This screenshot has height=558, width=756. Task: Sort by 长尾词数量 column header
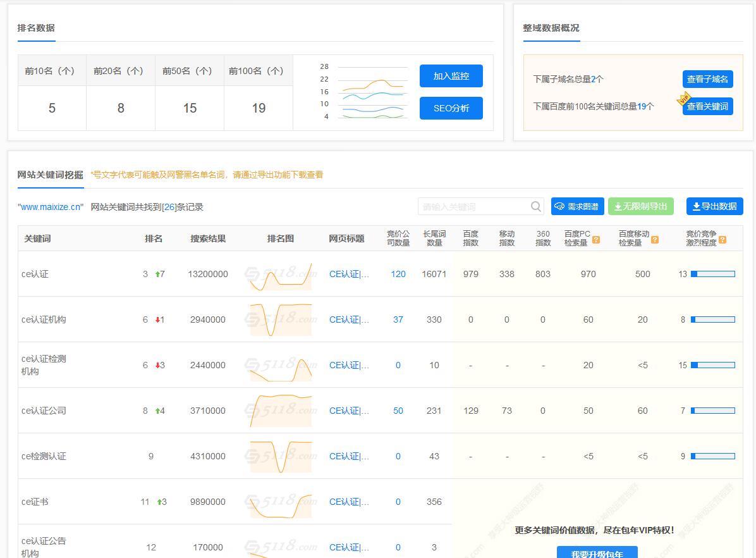[x=434, y=238]
